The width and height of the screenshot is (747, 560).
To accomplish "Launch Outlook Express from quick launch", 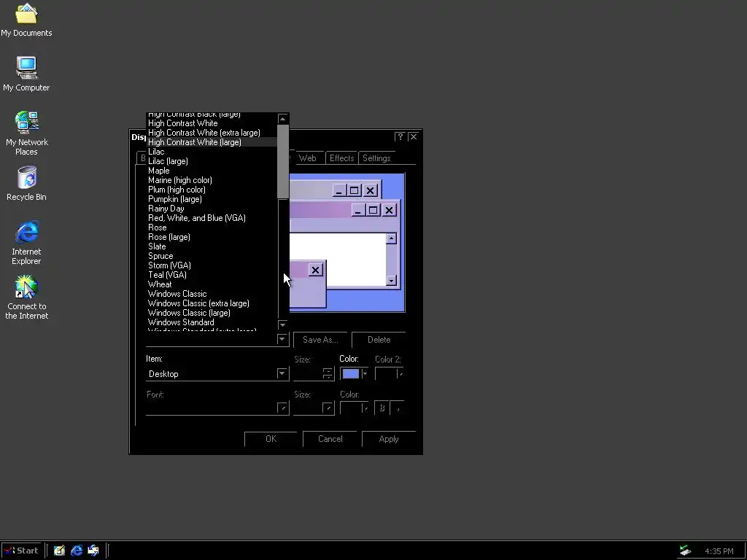I will (93, 551).
